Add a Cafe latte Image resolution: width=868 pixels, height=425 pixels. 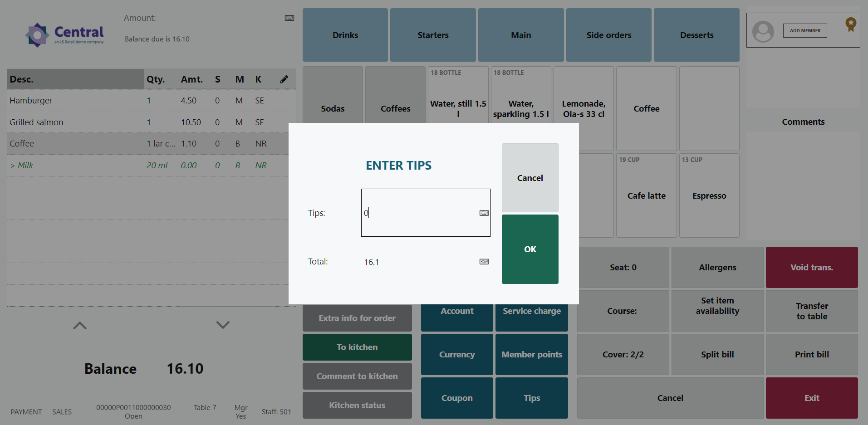tap(647, 195)
